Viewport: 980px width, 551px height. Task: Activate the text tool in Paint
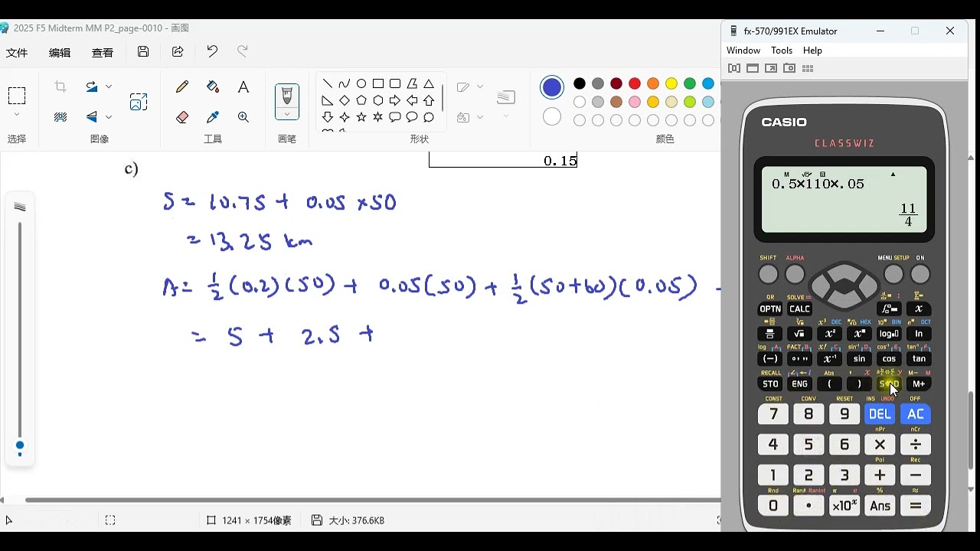point(243,87)
